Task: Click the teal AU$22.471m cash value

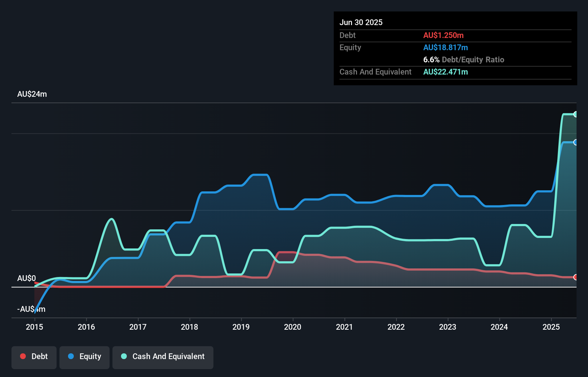Action: pos(445,72)
